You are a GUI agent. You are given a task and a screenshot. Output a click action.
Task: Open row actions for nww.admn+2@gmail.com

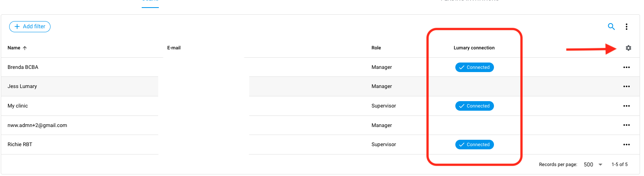[626, 125]
